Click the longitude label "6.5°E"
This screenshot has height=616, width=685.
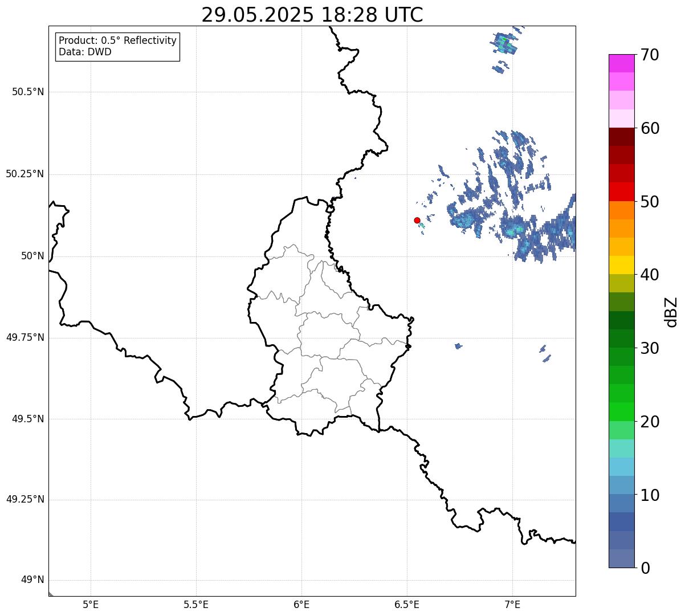tap(407, 604)
